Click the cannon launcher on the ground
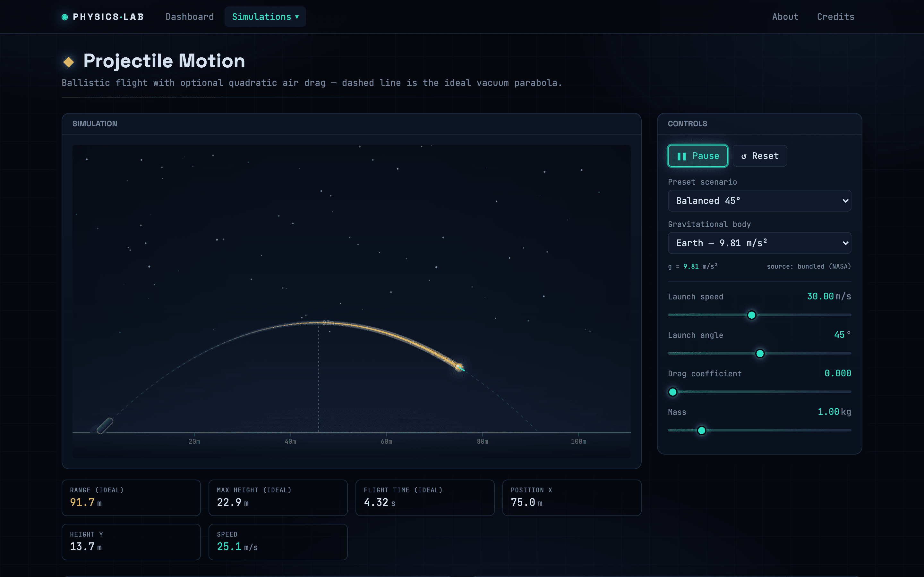This screenshot has width=924, height=577. click(105, 426)
